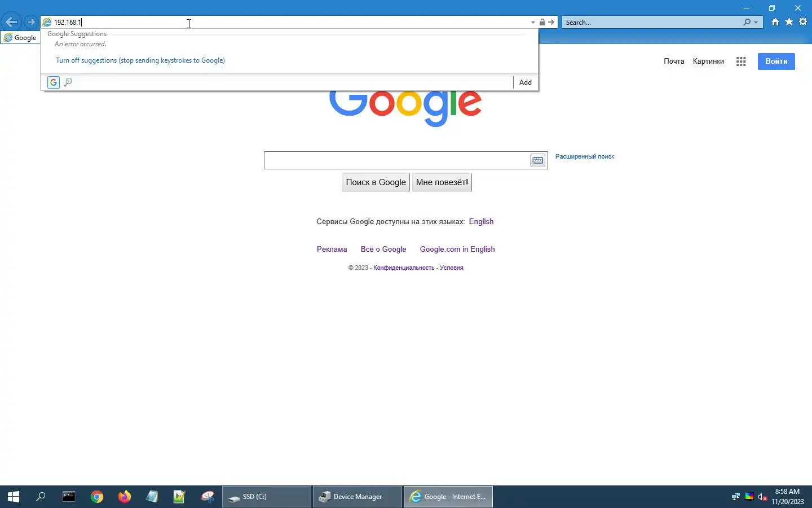Screen dimensions: 812x508
Task: Click inside the Search... box
Action: click(652, 23)
